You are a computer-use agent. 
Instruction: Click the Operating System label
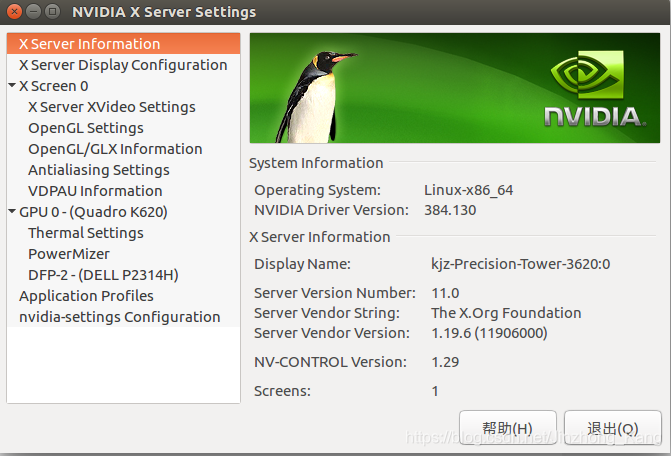[x=317, y=190]
